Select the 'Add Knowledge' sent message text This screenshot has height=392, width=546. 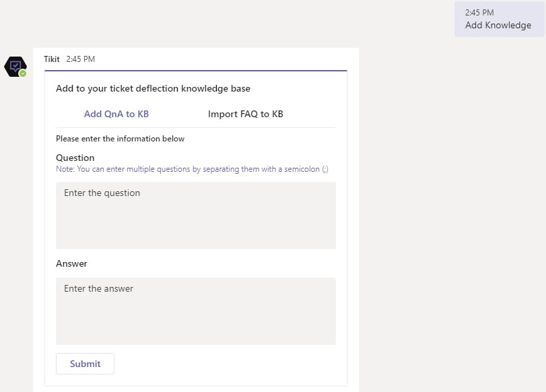click(498, 26)
